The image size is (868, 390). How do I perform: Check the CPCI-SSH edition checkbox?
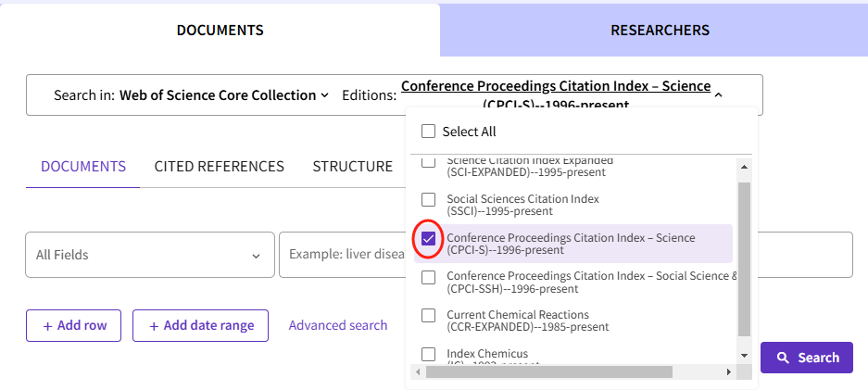click(428, 277)
